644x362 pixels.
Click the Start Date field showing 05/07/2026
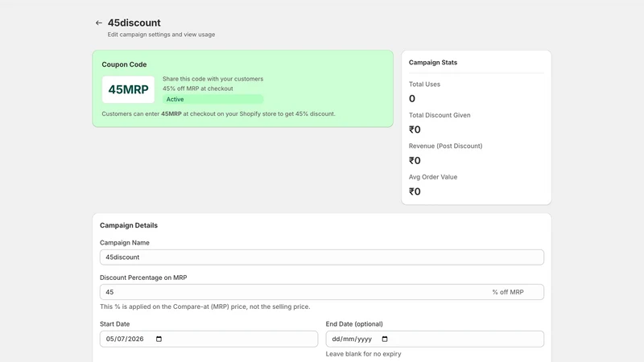(208, 339)
